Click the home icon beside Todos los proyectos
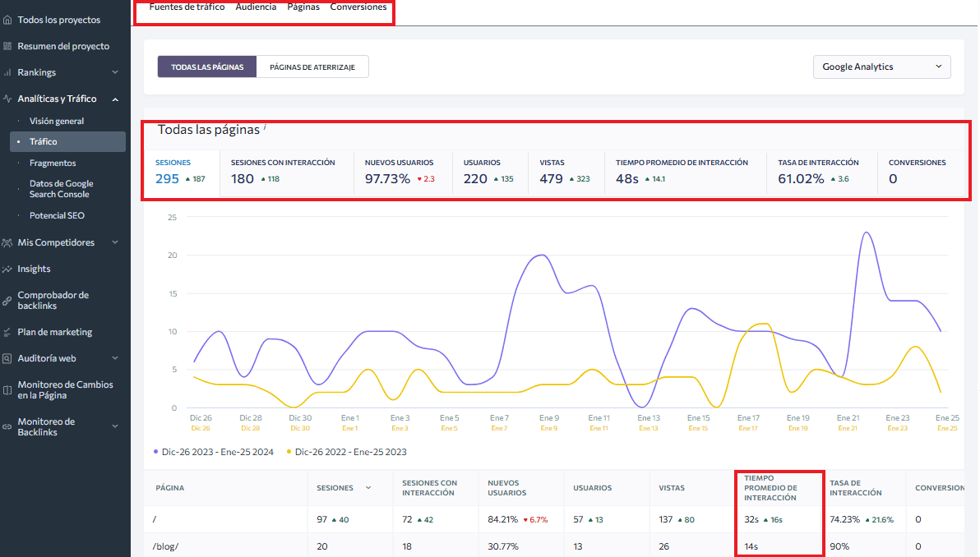980x557 pixels. (7, 20)
